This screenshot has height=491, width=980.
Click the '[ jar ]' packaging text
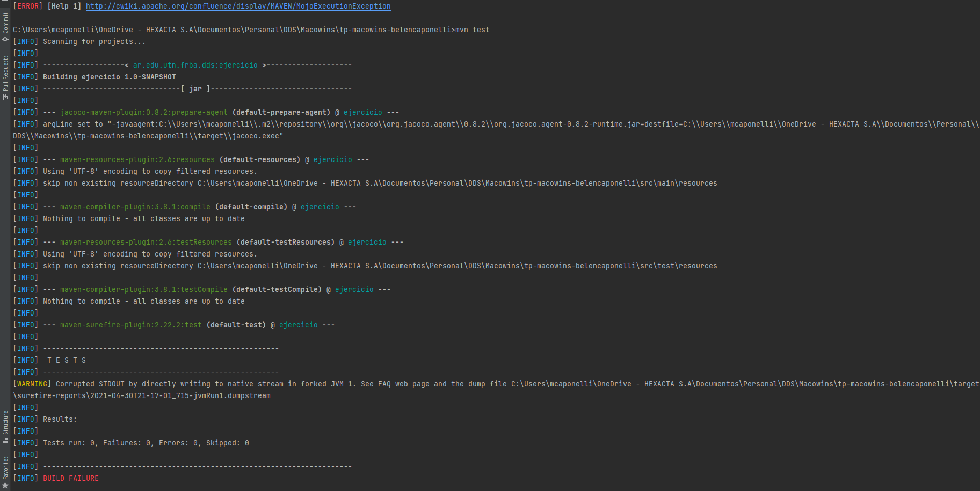(195, 89)
